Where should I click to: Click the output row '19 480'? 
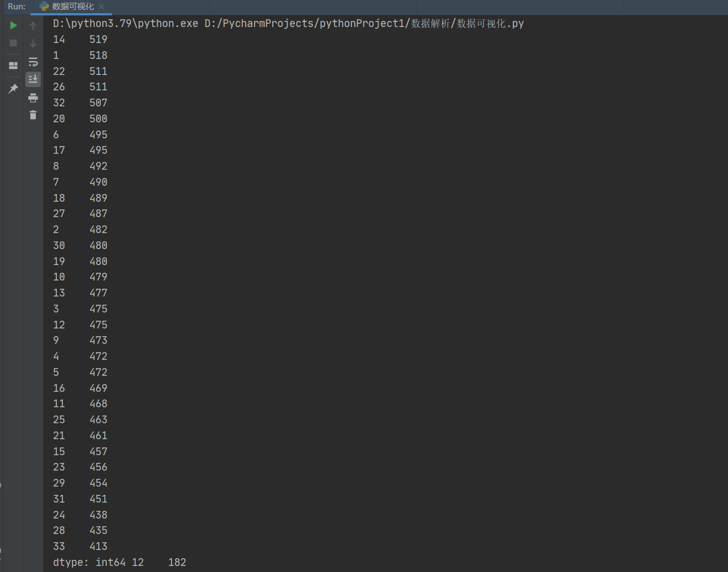point(80,262)
